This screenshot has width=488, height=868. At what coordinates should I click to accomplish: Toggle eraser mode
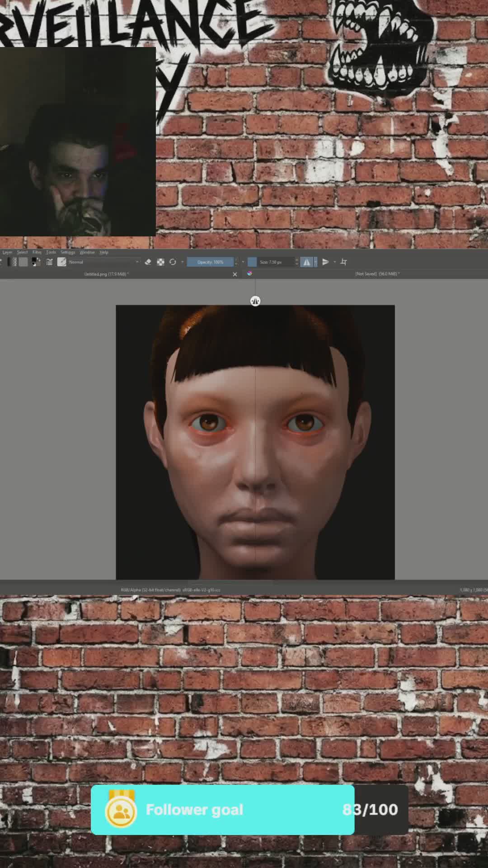point(148,262)
